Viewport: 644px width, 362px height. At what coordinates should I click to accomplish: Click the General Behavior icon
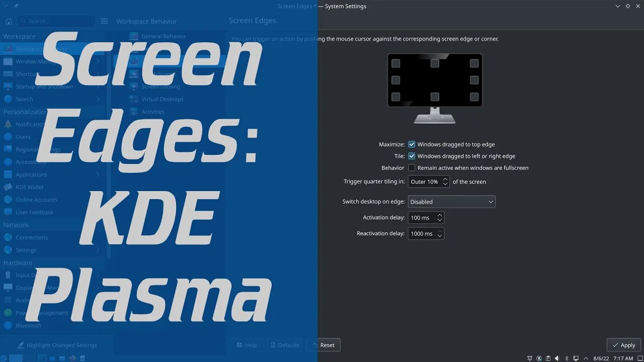(133, 36)
